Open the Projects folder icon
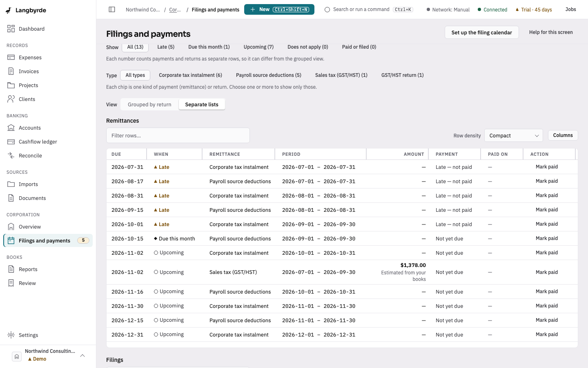 (11, 85)
